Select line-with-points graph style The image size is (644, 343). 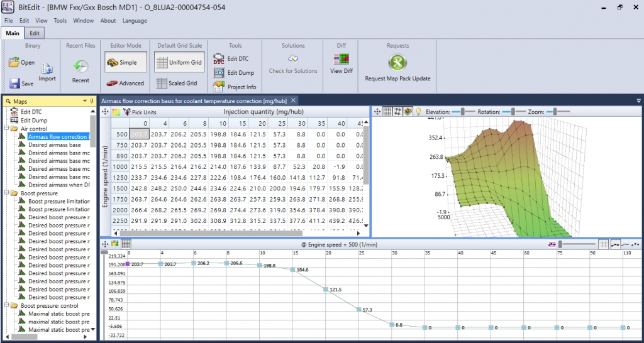coord(615,244)
